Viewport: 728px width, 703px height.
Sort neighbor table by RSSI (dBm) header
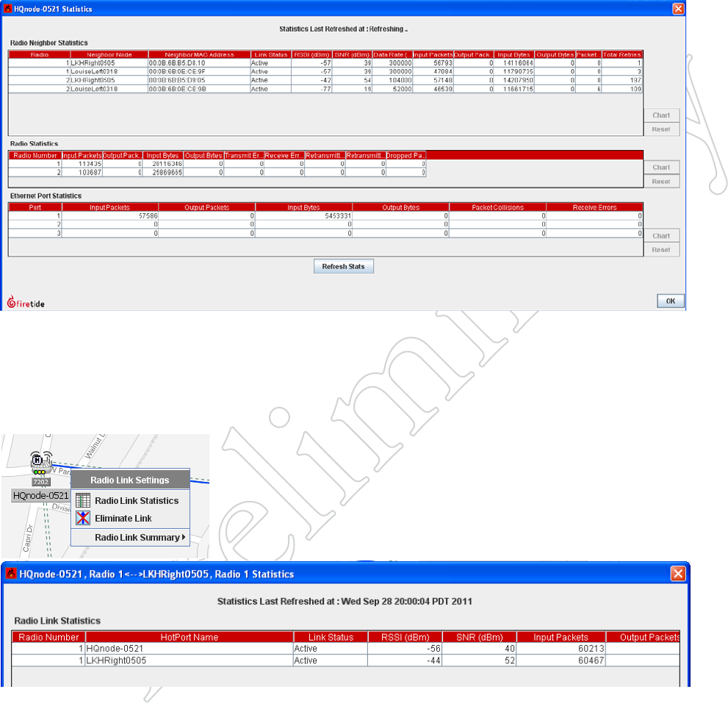pos(311,55)
